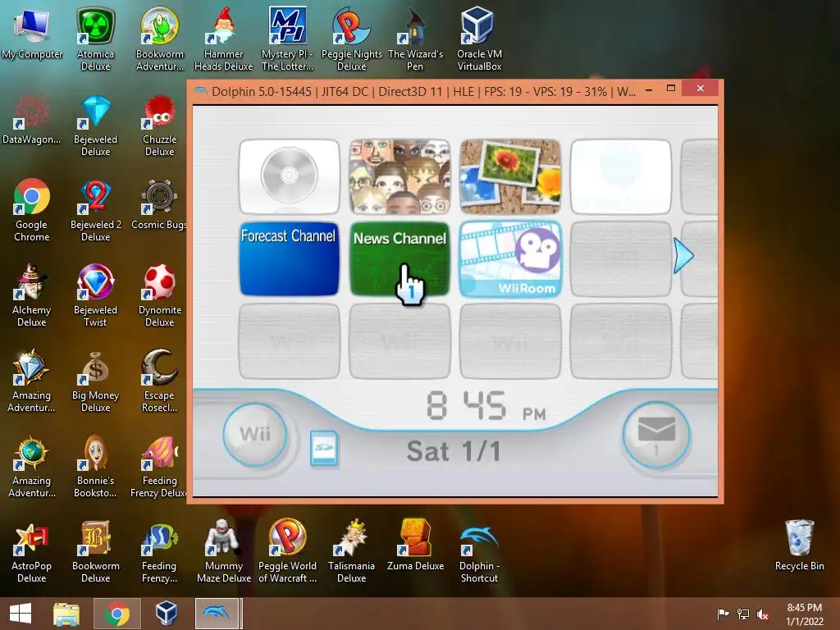Click the round Wii button
The width and height of the screenshot is (840, 630).
255,434
